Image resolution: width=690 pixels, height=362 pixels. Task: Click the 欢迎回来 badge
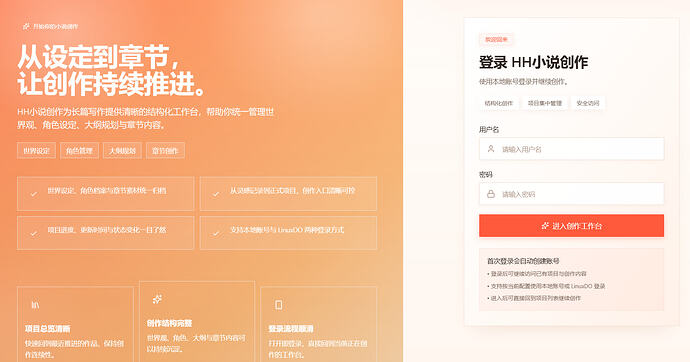pyautogui.click(x=496, y=40)
